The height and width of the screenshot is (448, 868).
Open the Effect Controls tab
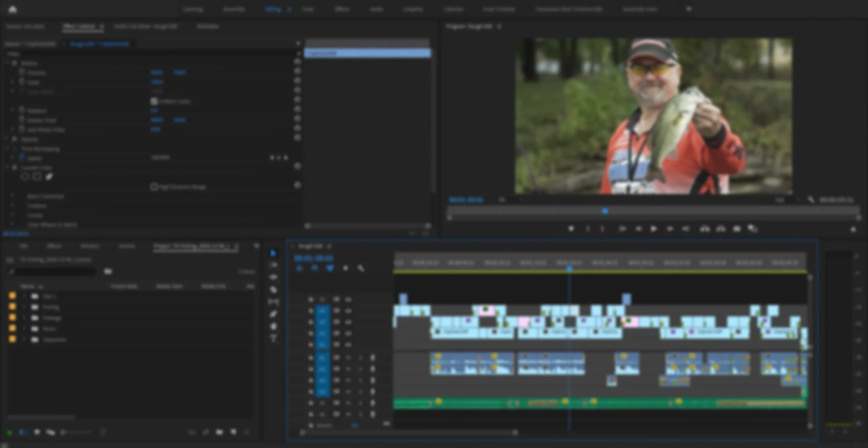[79, 27]
